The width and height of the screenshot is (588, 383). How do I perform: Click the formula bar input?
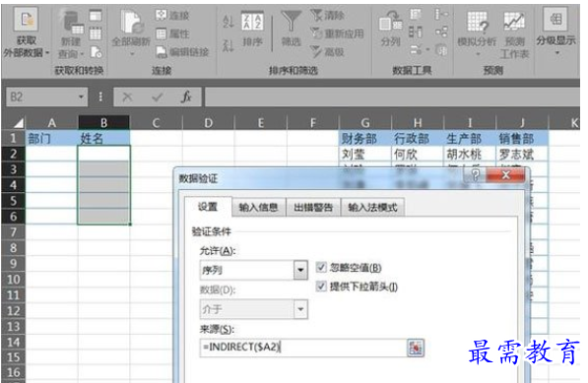tap(392, 97)
